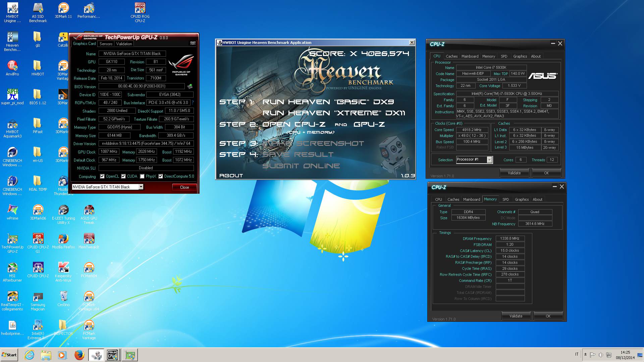Click BIOS Version field in GPU-Z
The image size is (644, 362).
tap(141, 86)
